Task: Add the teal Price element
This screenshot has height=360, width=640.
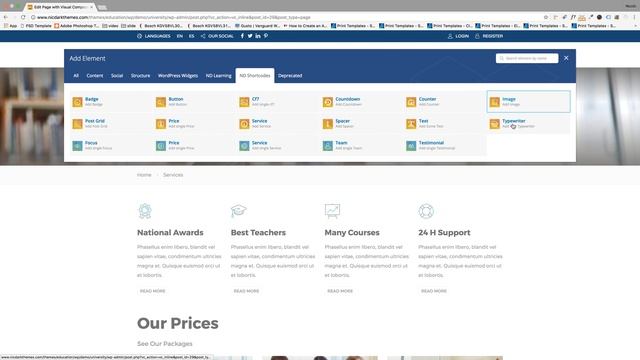Action: pyautogui.click(x=194, y=145)
